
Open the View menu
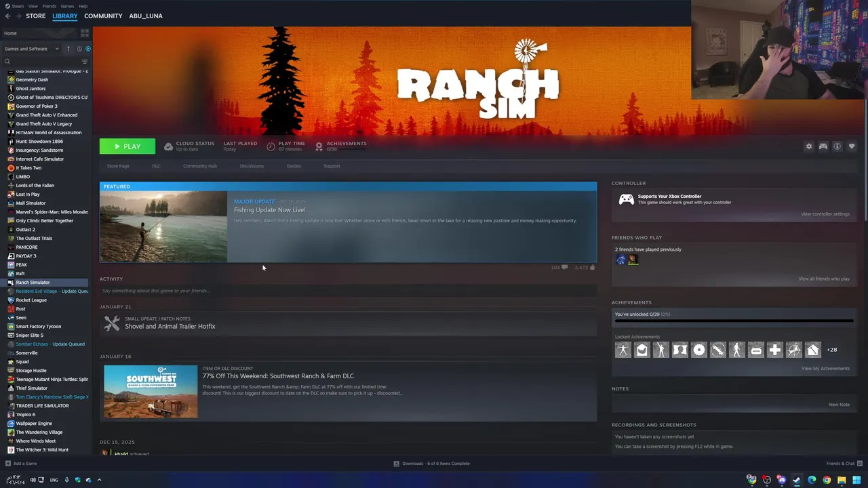33,6
